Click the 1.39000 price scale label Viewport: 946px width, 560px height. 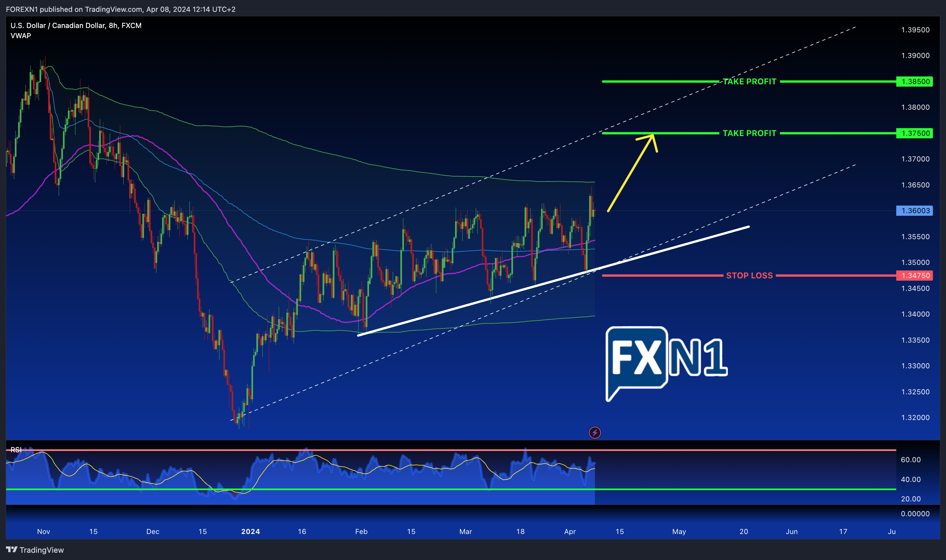(x=915, y=55)
